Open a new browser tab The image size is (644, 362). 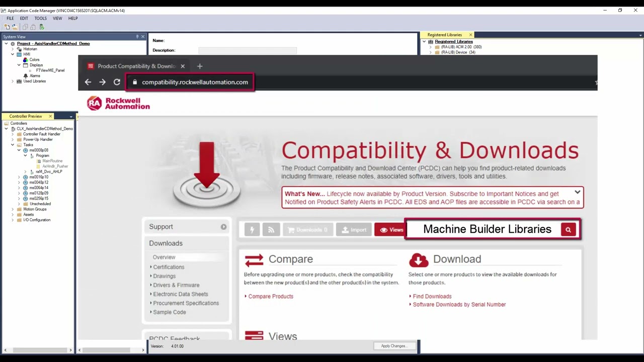click(200, 66)
